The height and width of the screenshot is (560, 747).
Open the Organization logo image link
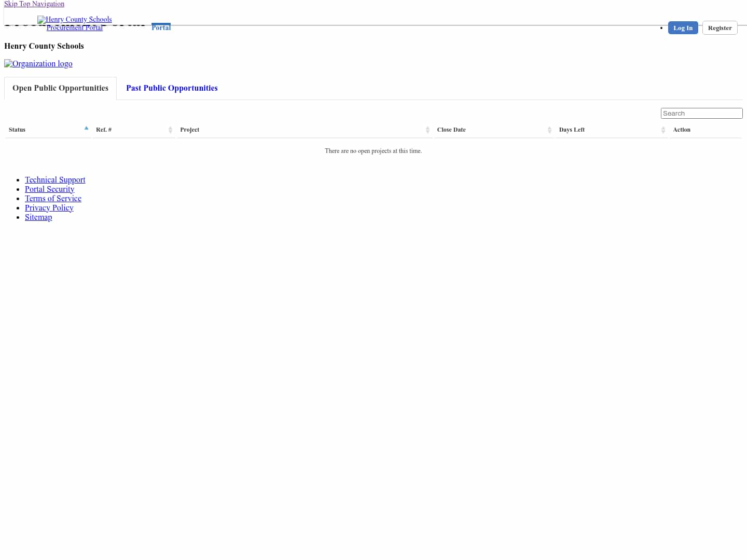[x=38, y=64]
